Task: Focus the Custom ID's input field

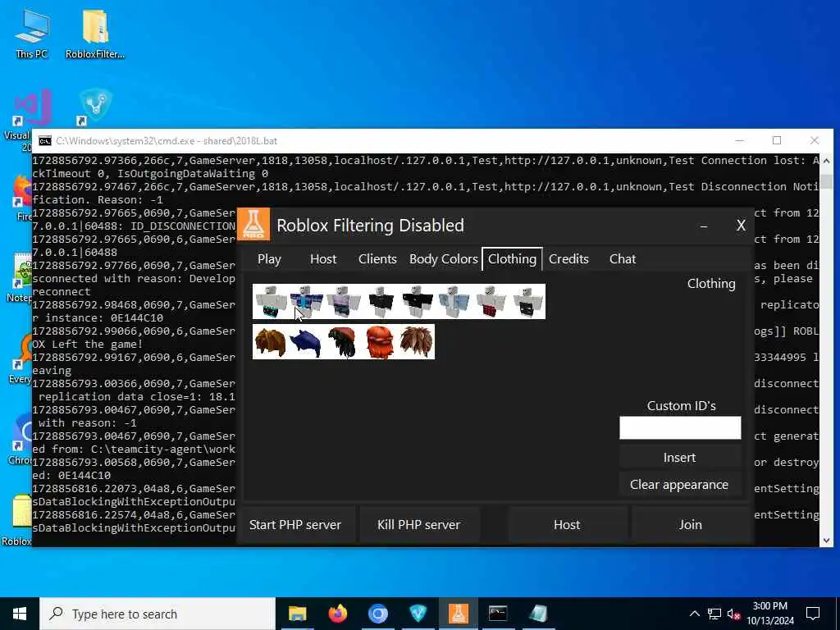Action: (680, 428)
